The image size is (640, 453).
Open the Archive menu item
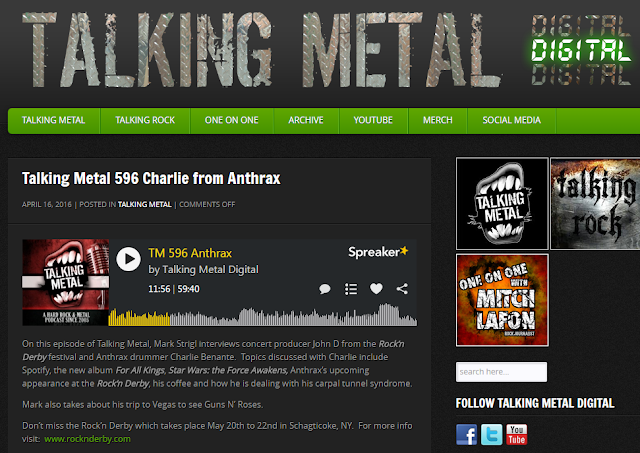click(306, 120)
